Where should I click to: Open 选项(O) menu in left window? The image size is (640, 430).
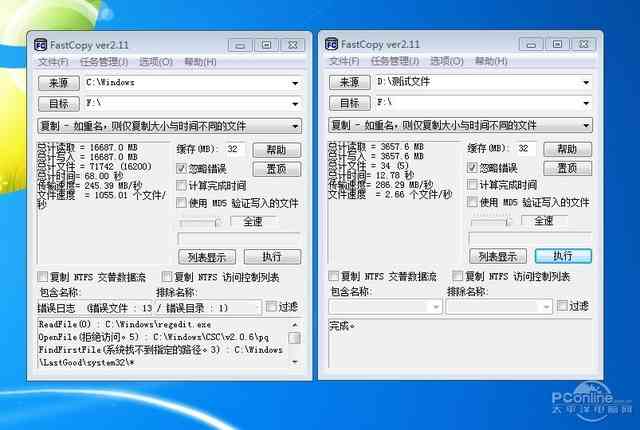click(156, 62)
